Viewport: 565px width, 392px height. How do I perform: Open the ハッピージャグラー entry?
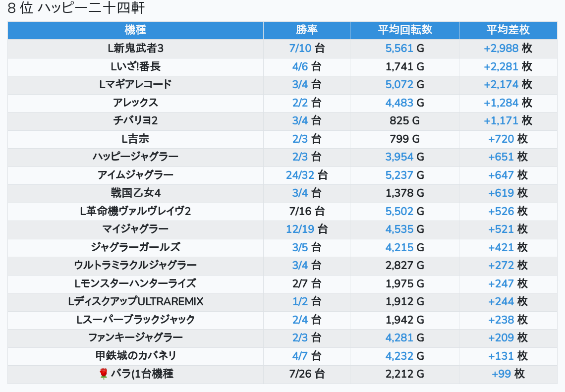[x=135, y=157]
